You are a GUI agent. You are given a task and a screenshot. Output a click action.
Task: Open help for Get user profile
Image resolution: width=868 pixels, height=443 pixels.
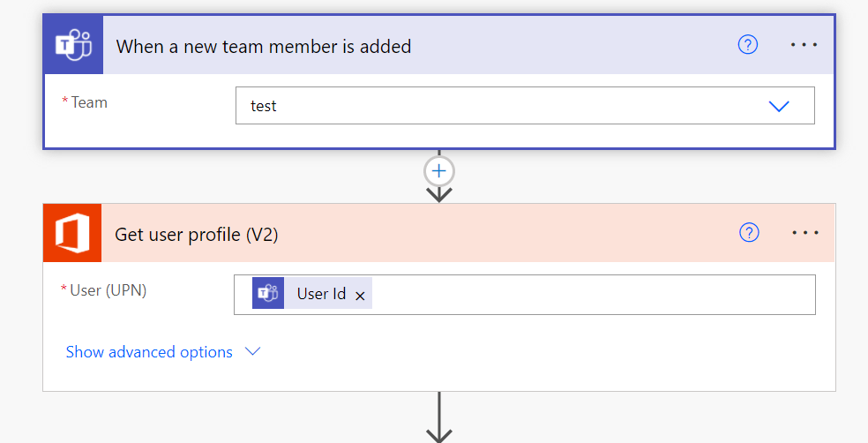click(749, 232)
